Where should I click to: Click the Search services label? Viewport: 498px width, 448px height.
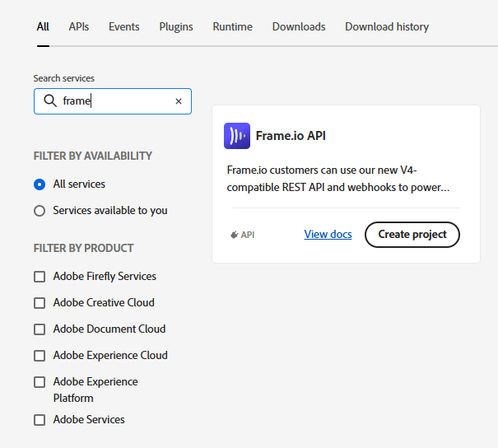coord(64,78)
